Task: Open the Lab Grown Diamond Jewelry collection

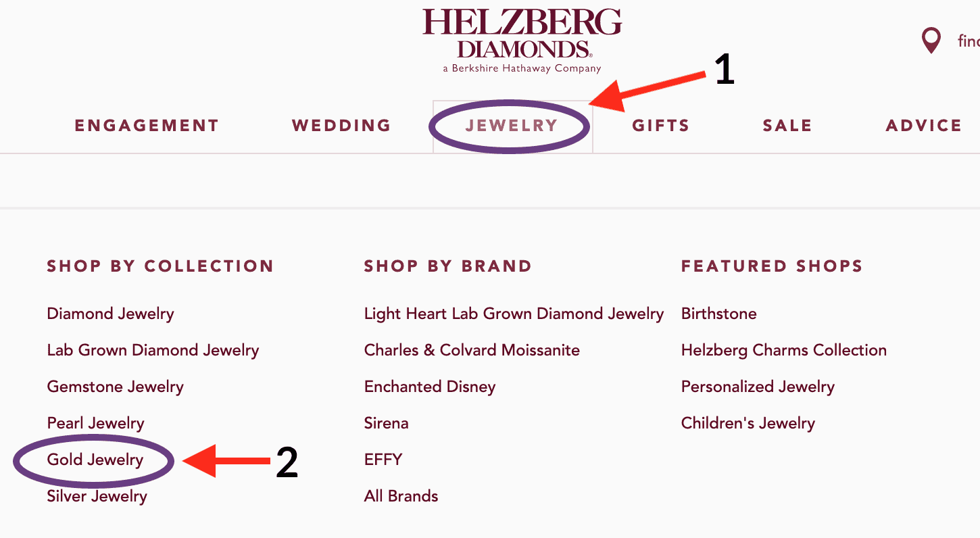Action: (x=153, y=350)
